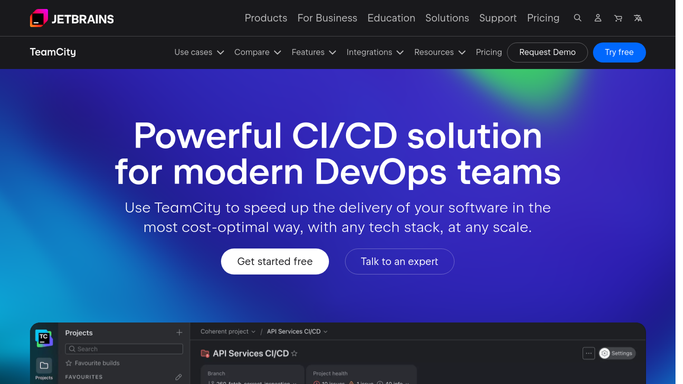Click the TeamCity TC logo in preview
The image size is (683, 384).
pyautogui.click(x=44, y=338)
